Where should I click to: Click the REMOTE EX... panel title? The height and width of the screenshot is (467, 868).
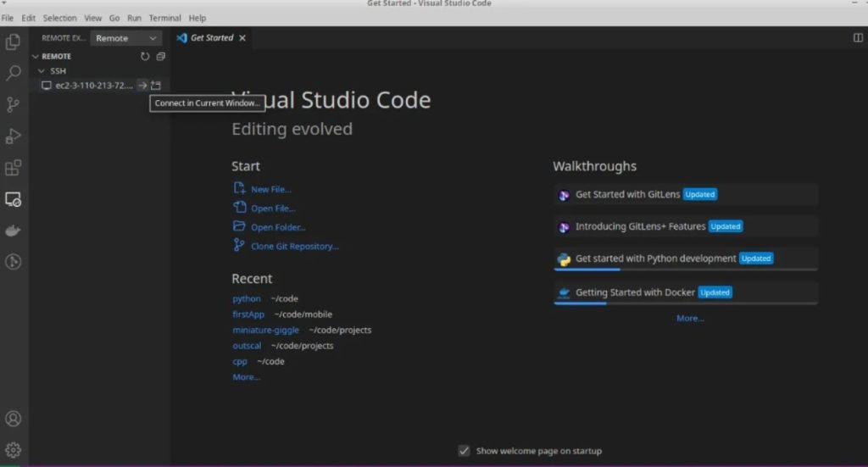coord(63,37)
